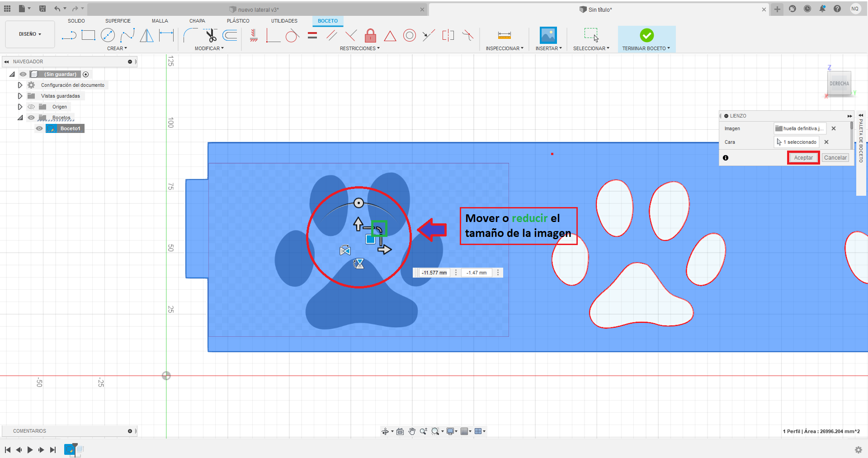Screen dimensions: 868x458
Task: Open the 'nuevo lateral v3*' document tab
Action: (258, 9)
